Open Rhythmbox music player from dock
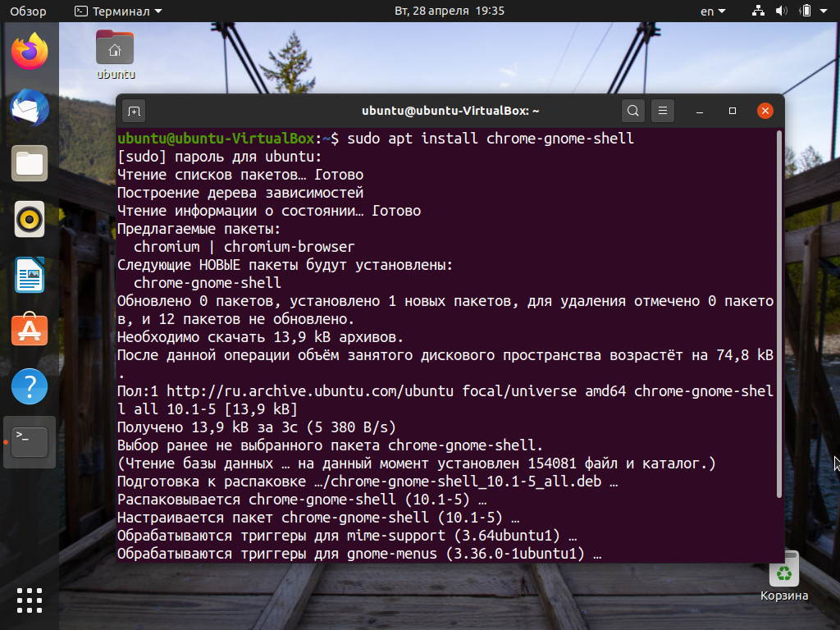Screen dimensions: 840x630 [x=30, y=219]
